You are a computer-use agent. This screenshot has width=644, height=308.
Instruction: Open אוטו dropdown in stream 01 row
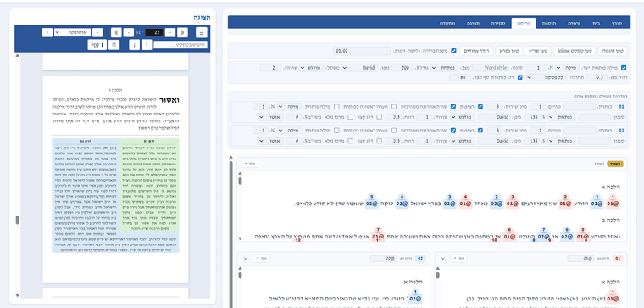pyautogui.click(x=269, y=117)
